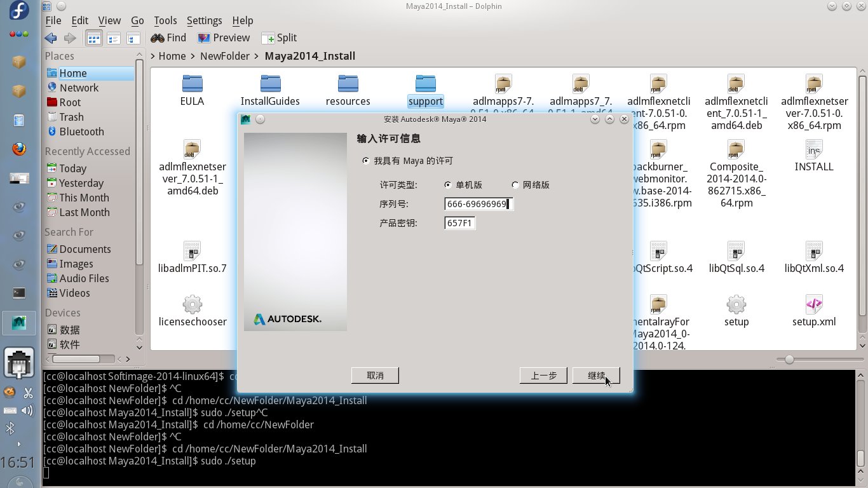Click the product key field 657F1
The width and height of the screenshot is (868, 488).
(460, 223)
